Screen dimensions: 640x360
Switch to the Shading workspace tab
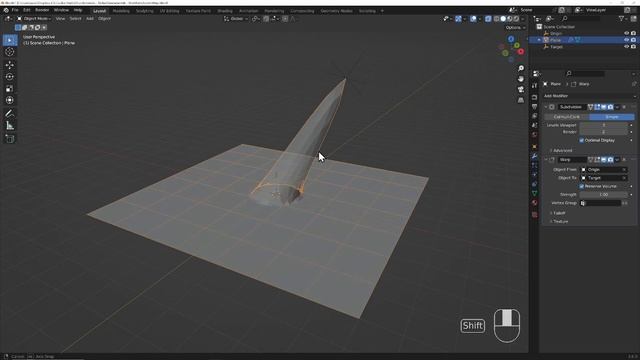tap(224, 11)
